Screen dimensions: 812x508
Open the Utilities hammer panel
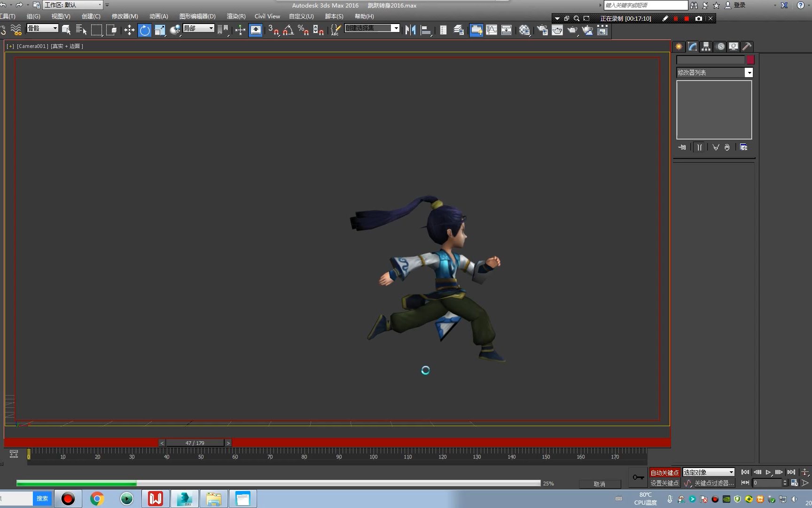(747, 47)
